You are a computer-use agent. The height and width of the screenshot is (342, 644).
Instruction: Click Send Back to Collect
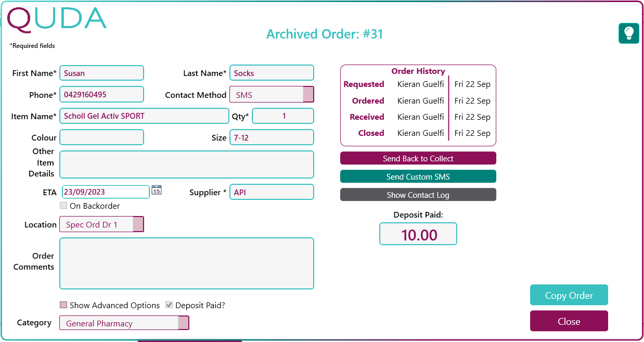pos(418,158)
